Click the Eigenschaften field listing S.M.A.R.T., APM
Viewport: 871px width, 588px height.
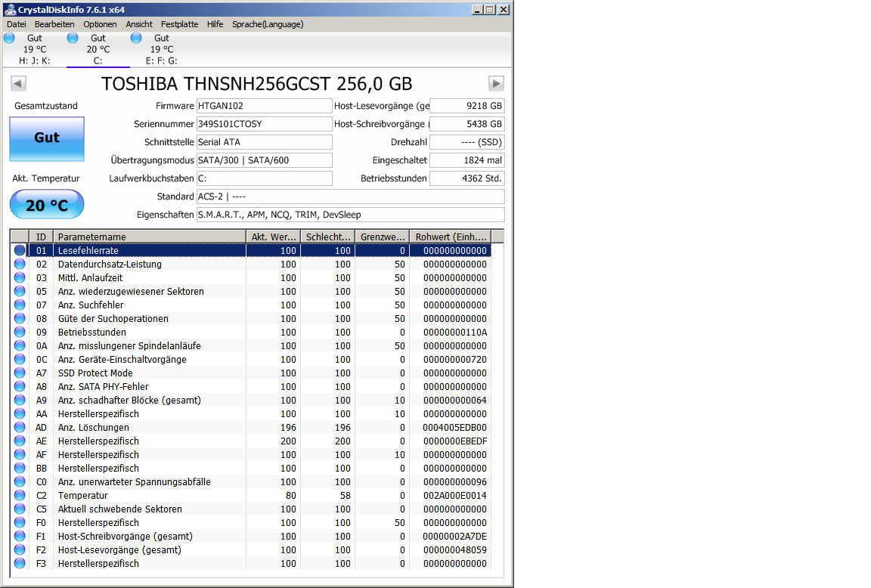click(351, 215)
